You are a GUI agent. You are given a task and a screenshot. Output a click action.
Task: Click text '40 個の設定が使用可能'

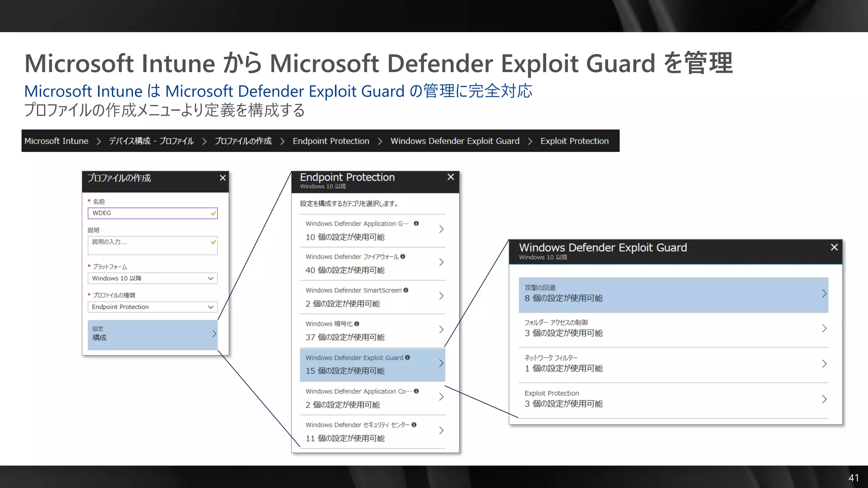coord(345,270)
